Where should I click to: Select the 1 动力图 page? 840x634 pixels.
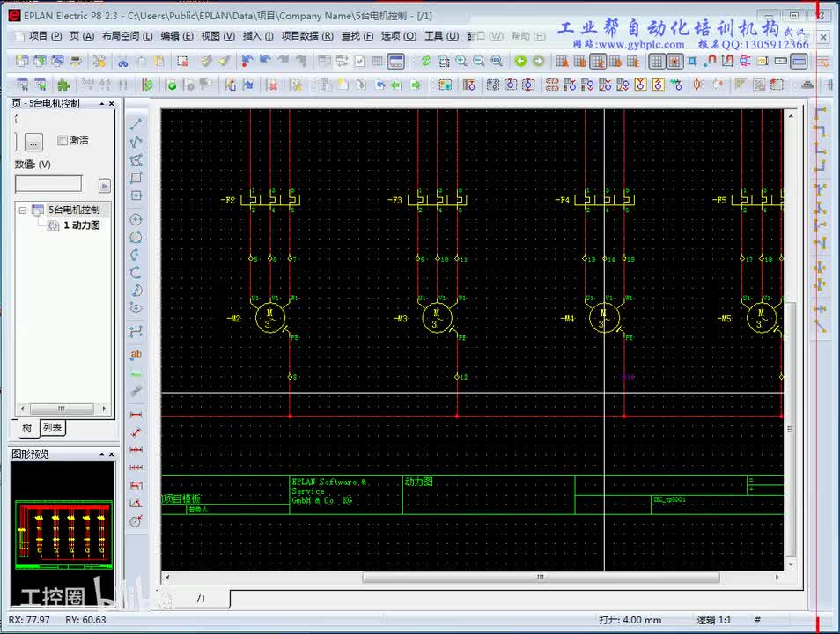(81, 225)
